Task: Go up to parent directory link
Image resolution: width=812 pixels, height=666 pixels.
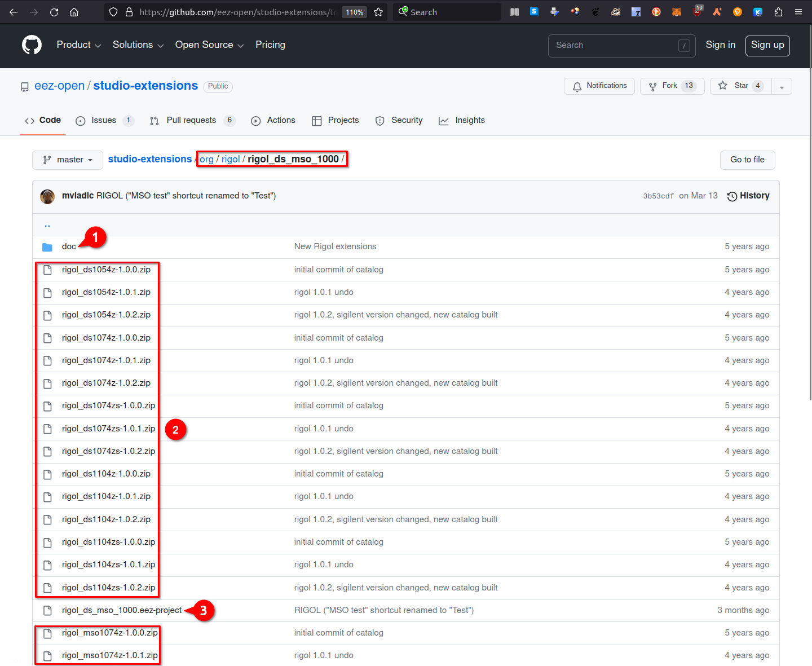Action: 47,224
